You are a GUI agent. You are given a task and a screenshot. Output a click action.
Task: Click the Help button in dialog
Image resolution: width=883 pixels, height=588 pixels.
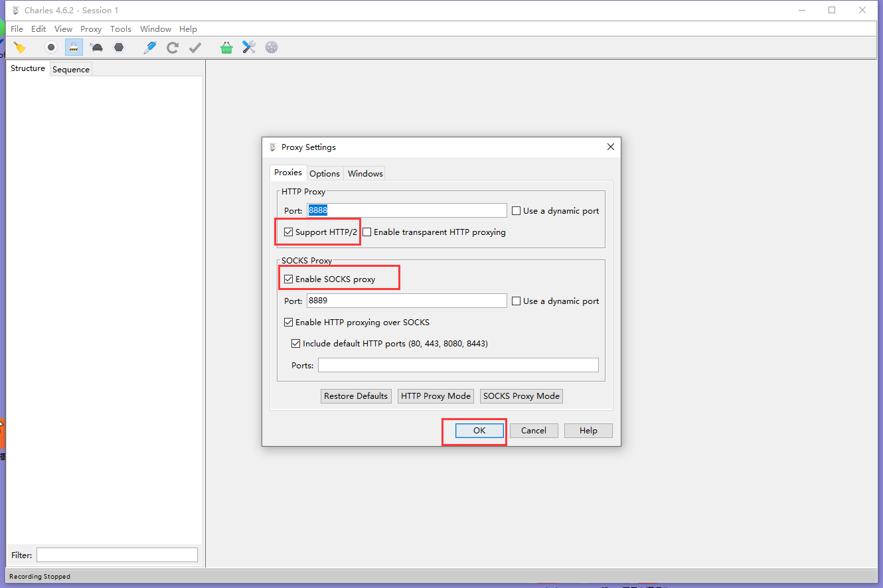click(x=588, y=431)
